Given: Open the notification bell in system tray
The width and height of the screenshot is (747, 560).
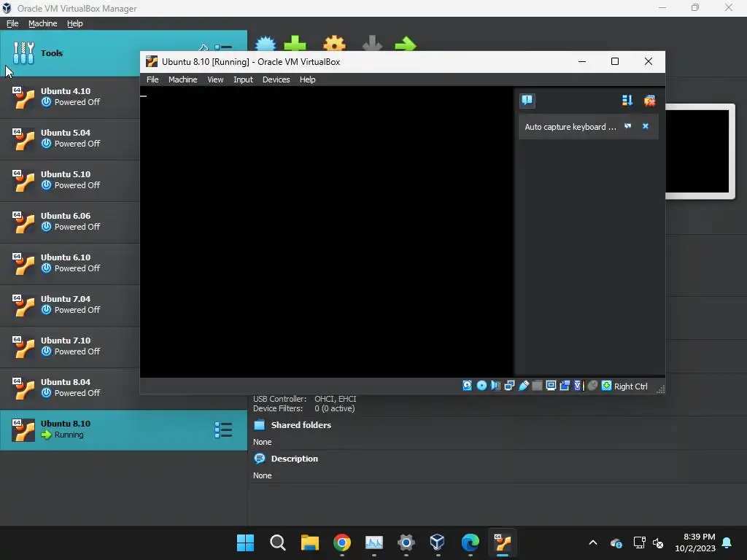Looking at the screenshot, I should coord(727,542).
